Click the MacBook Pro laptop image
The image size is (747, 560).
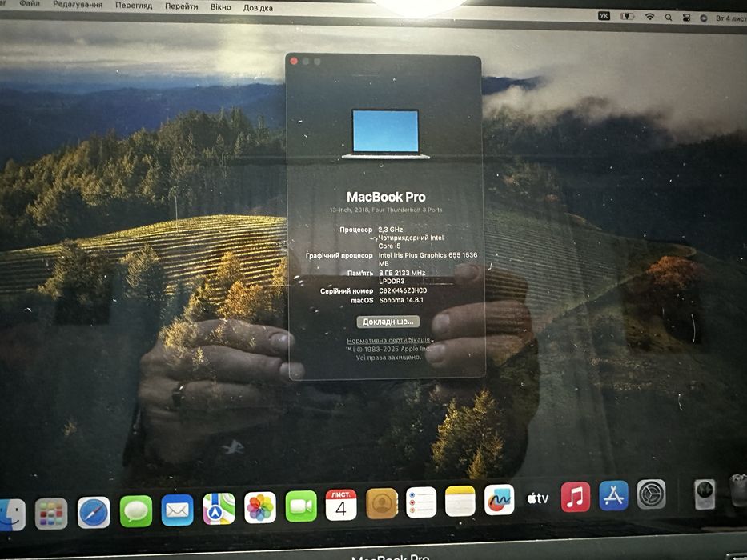click(x=385, y=134)
